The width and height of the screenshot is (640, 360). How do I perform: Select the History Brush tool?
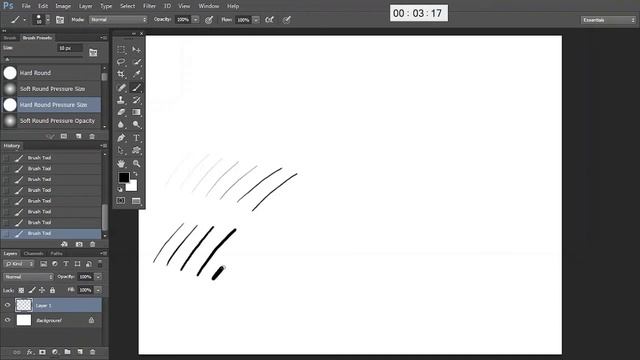136,100
